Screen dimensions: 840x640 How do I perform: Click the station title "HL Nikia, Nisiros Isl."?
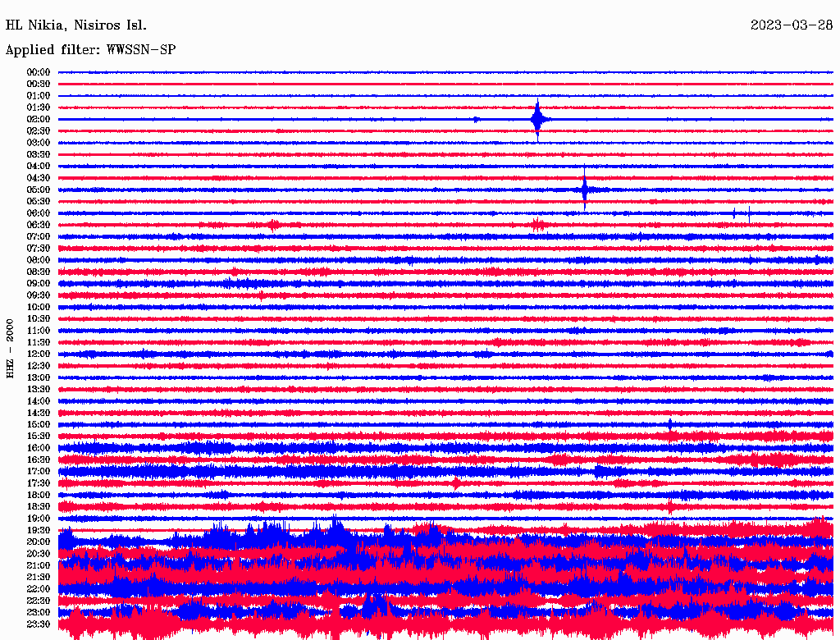coord(76,25)
